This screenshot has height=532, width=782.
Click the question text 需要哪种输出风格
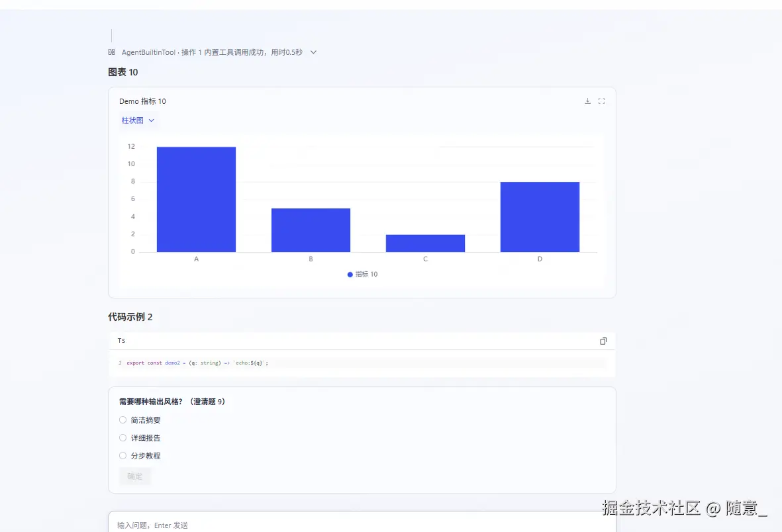172,402
